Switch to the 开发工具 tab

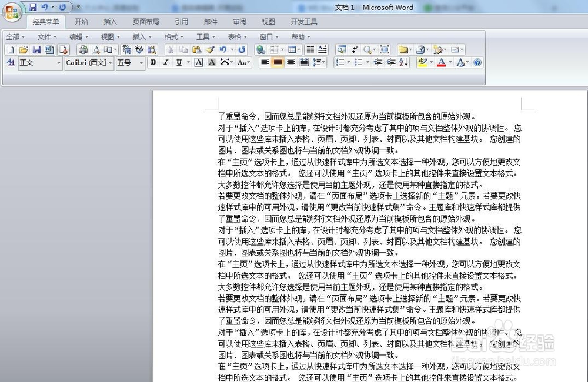coord(304,22)
